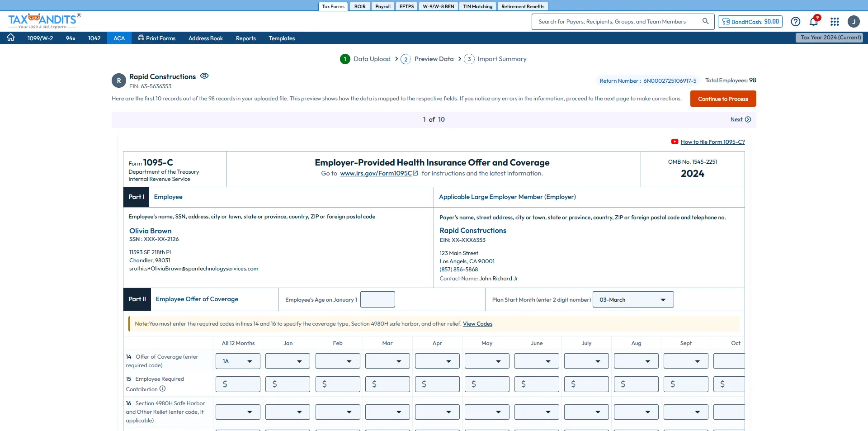
Task: Open line 14 June code dropdown
Action: 537,361
